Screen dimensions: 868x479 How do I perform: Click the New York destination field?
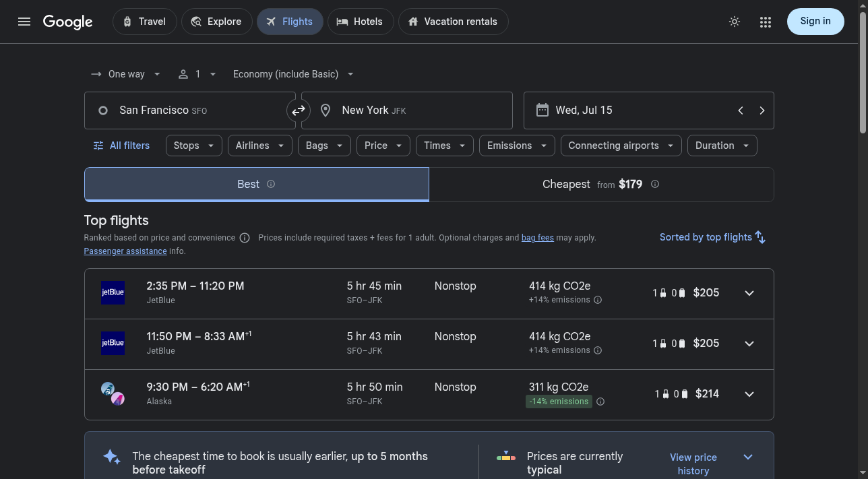point(407,110)
